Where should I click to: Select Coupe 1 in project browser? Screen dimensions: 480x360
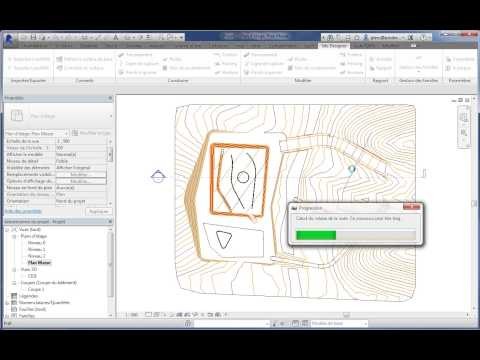click(36, 289)
